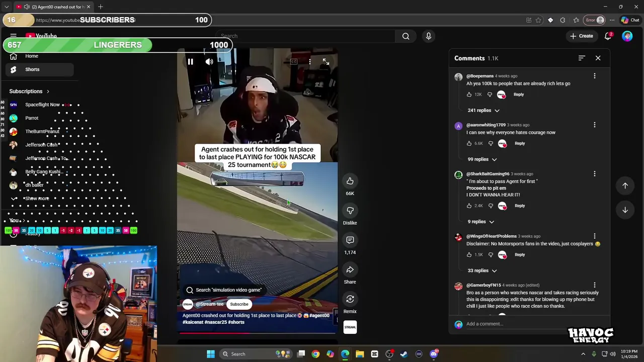Open Steam from the taskbar

click(404, 354)
